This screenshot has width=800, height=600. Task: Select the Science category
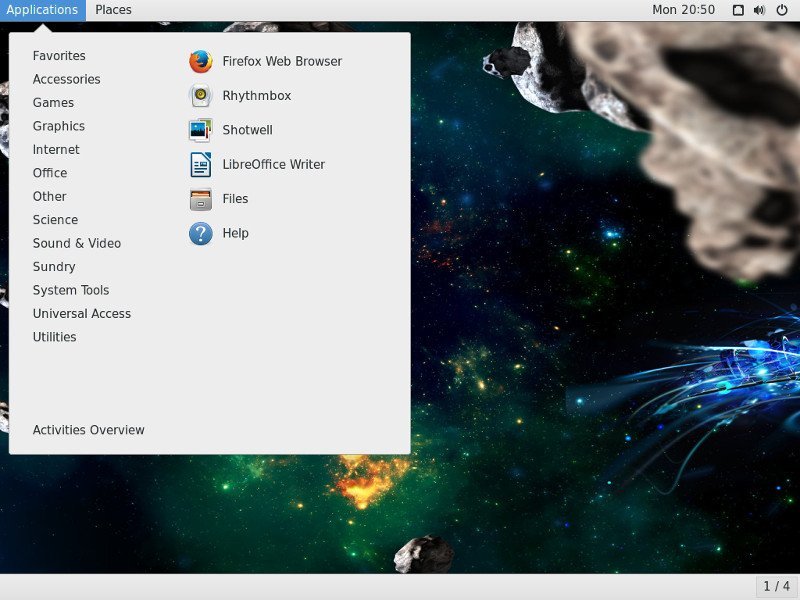(55, 220)
